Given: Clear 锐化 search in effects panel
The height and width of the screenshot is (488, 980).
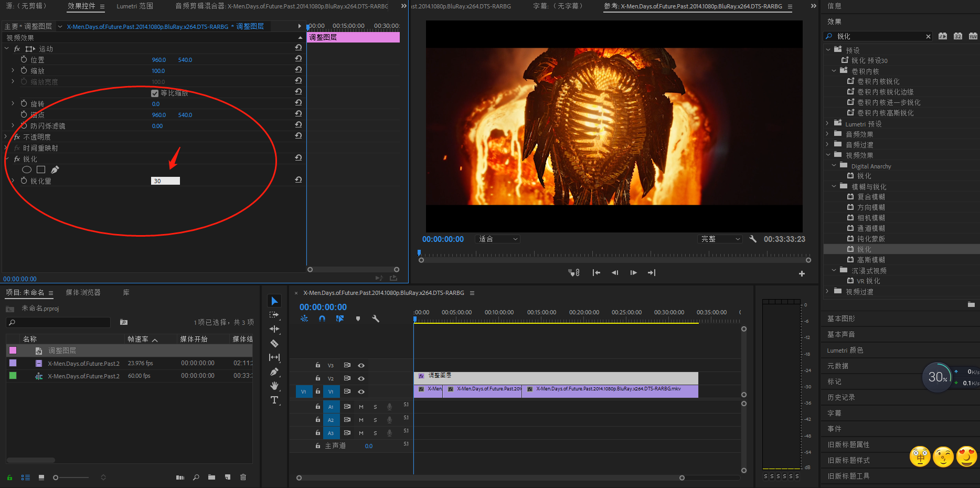Looking at the screenshot, I should click(x=928, y=36).
